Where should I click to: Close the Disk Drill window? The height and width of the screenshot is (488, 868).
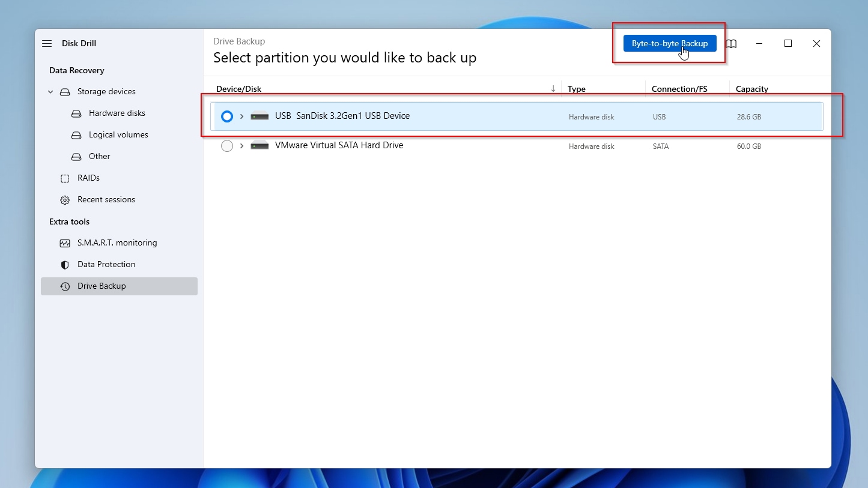pyautogui.click(x=816, y=44)
